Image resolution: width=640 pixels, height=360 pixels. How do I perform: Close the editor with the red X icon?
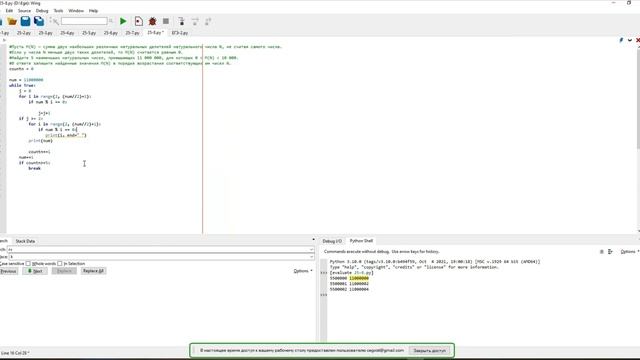click(638, 40)
